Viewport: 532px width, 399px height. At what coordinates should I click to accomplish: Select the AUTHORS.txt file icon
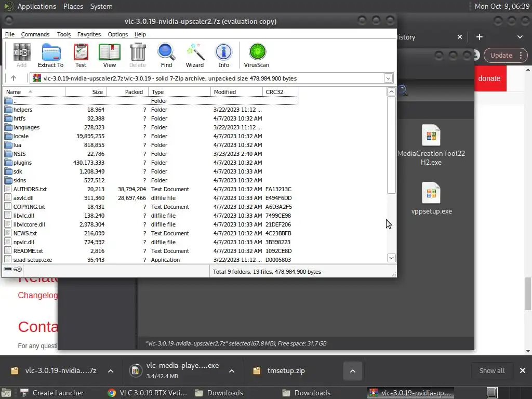(8, 189)
